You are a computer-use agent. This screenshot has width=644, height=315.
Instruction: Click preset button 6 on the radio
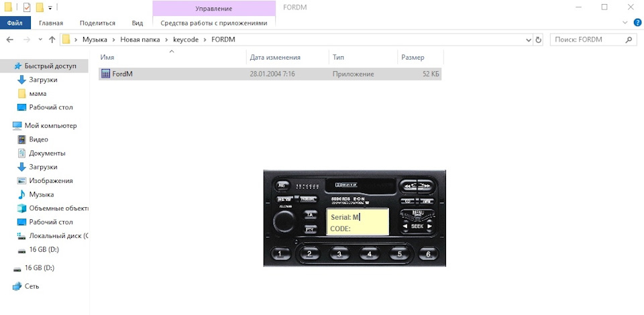[x=429, y=254]
